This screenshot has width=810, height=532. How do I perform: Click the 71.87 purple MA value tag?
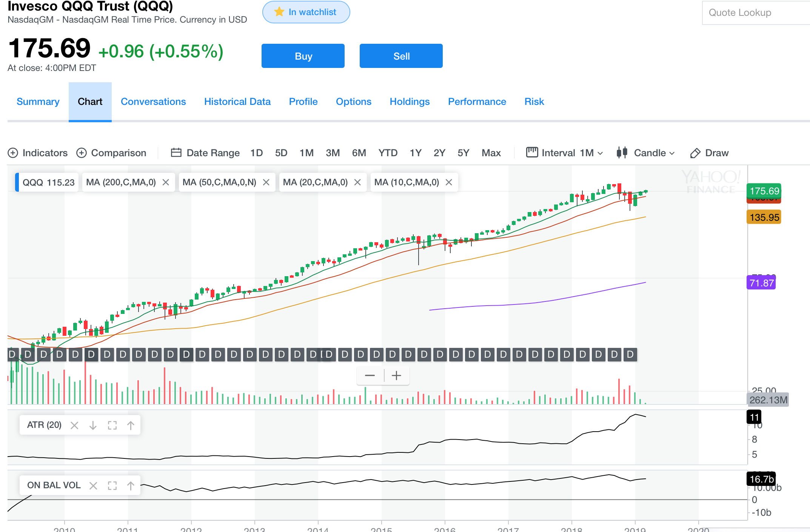(761, 283)
